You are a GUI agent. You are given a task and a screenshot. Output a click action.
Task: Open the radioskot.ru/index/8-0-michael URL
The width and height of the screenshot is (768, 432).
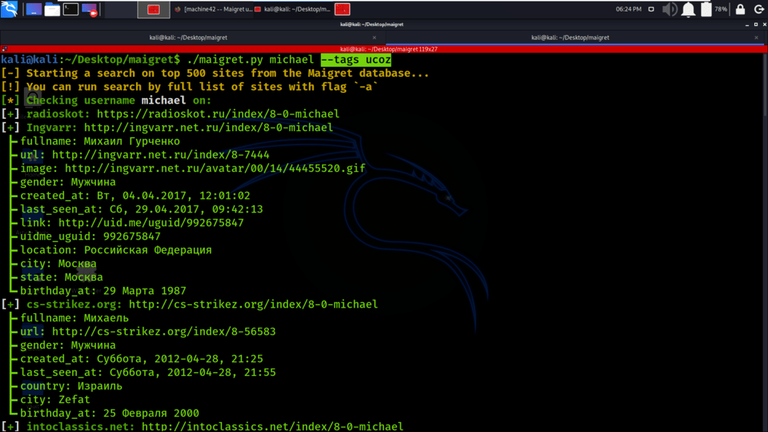tap(218, 114)
